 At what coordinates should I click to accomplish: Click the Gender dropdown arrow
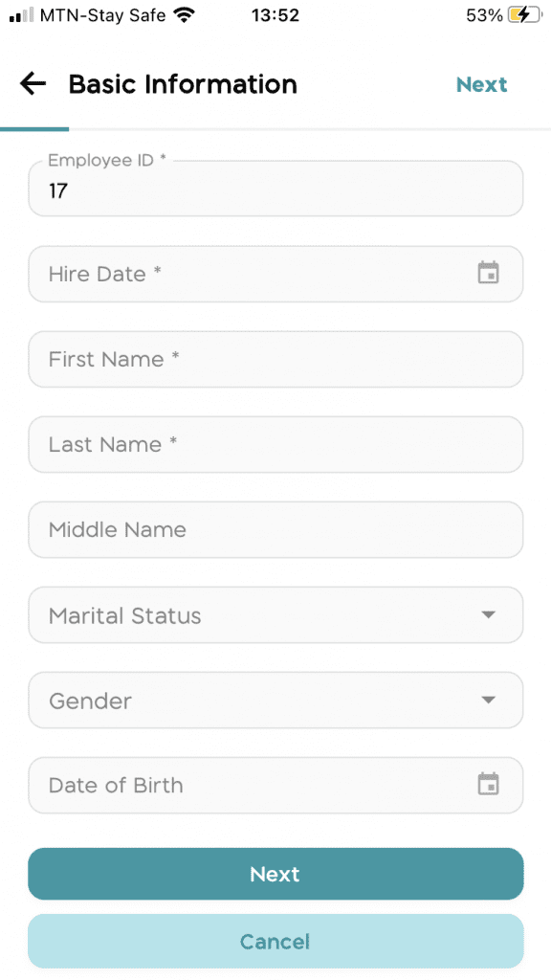tap(489, 700)
